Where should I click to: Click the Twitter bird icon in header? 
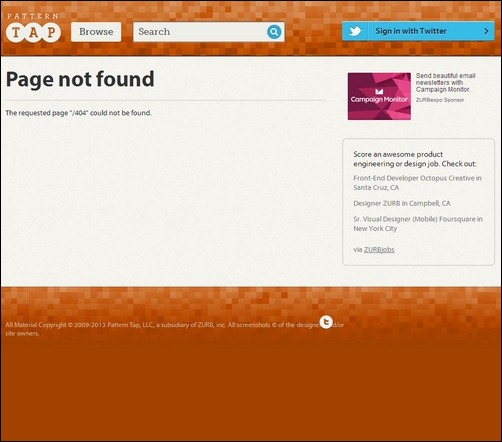tap(355, 31)
